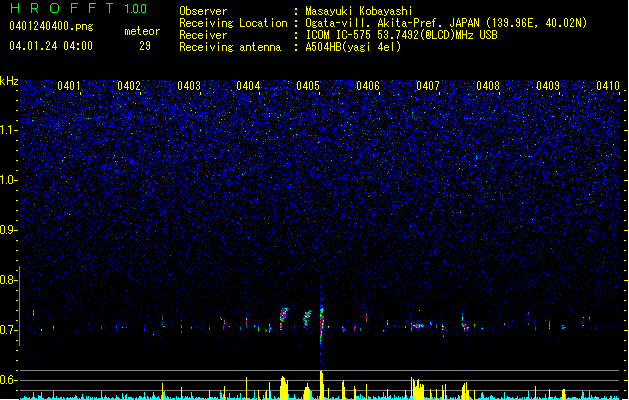Click the 0406 time marker
The height and width of the screenshot is (400, 629).
pos(368,86)
